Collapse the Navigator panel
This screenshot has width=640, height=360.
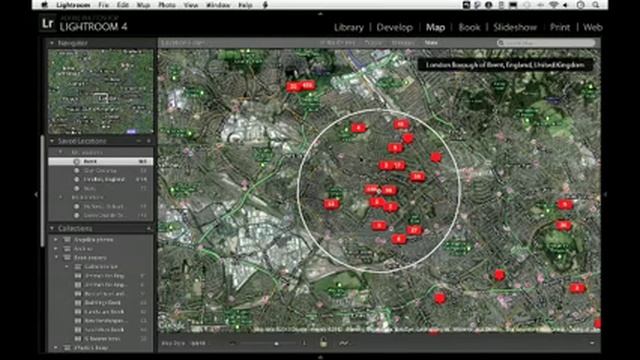tap(52, 42)
